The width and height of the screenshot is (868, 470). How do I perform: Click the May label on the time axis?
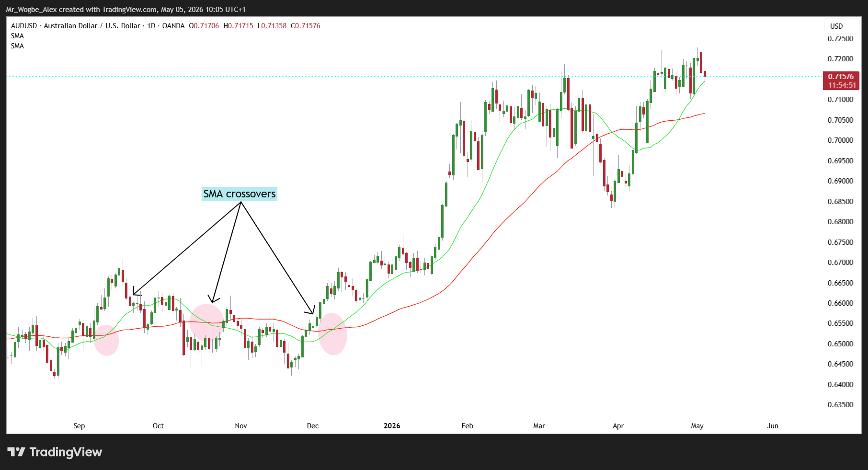click(697, 426)
